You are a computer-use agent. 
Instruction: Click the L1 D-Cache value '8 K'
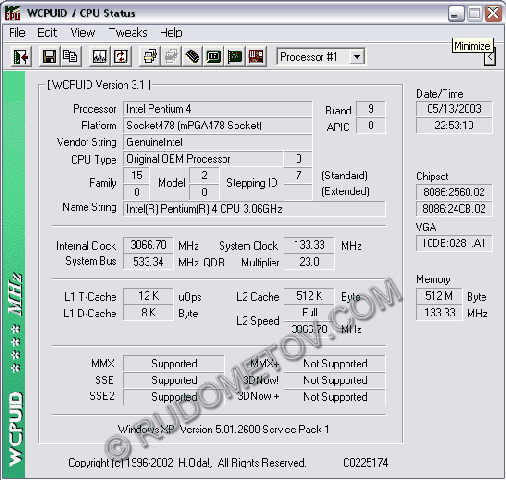(x=148, y=313)
